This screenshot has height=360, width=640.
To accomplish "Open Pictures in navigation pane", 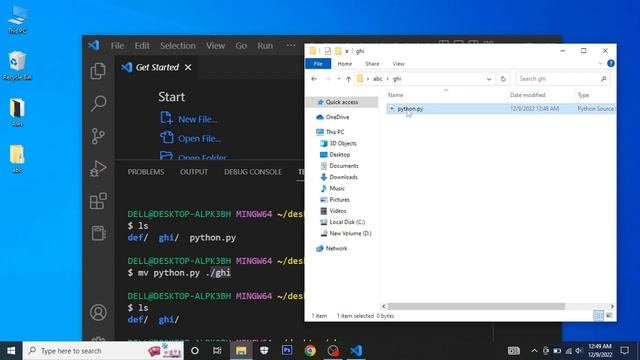I will point(339,200).
